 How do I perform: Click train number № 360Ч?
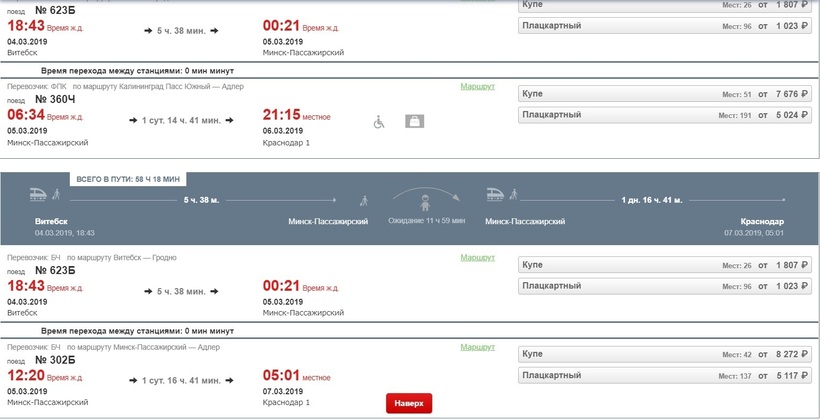click(55, 99)
